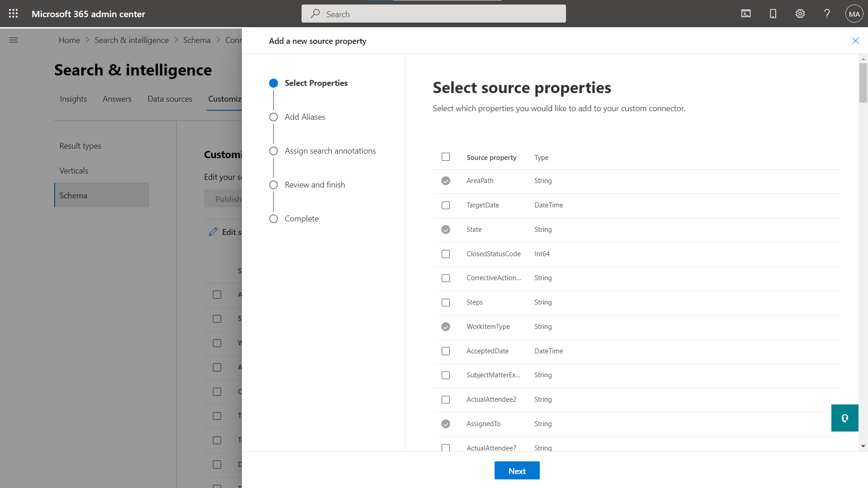The image size is (868, 488).
Task: Click the Next button to proceed
Action: tap(516, 471)
